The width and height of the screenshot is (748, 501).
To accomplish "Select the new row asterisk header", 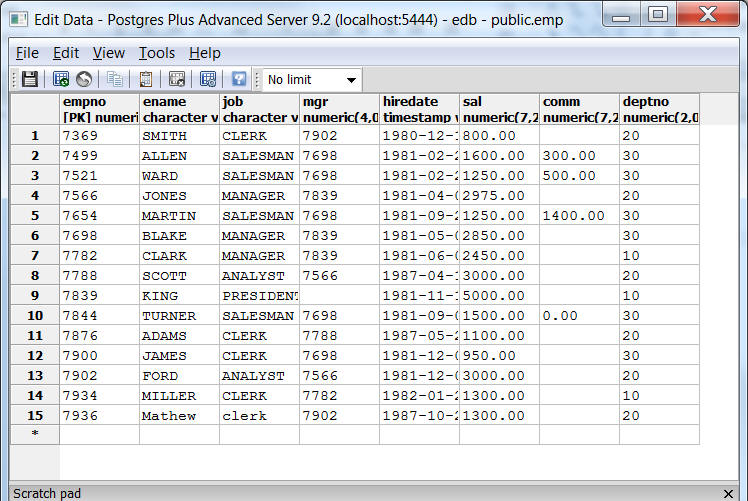I will 35,435.
